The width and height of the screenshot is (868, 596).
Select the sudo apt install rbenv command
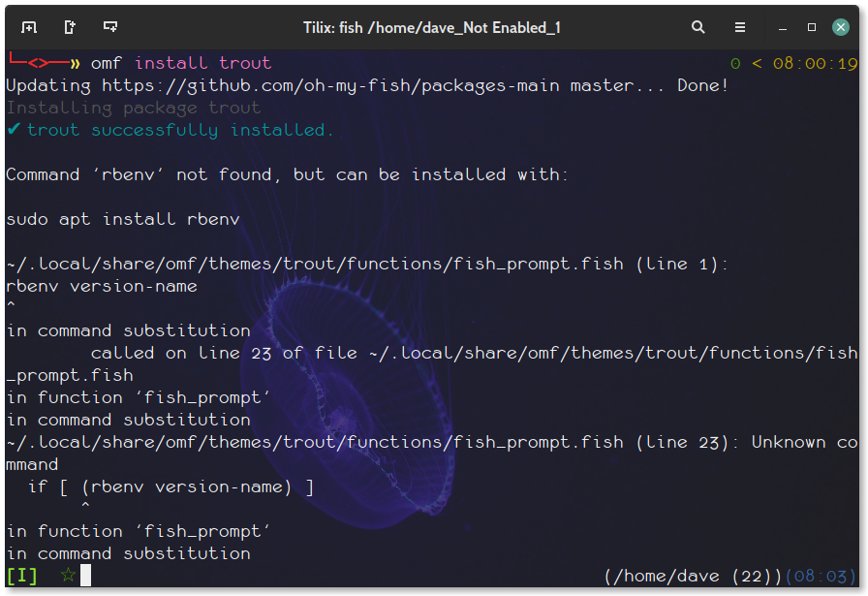pyautogui.click(x=120, y=218)
